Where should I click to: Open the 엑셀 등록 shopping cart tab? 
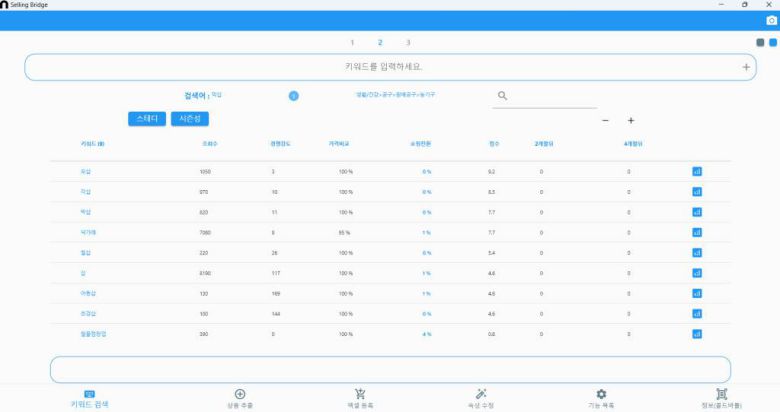point(360,400)
